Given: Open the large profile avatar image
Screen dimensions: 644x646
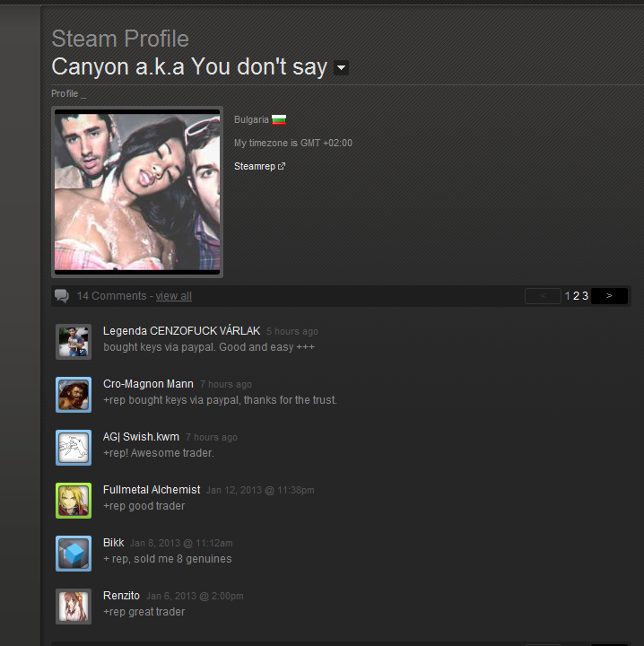Looking at the screenshot, I should [137, 192].
